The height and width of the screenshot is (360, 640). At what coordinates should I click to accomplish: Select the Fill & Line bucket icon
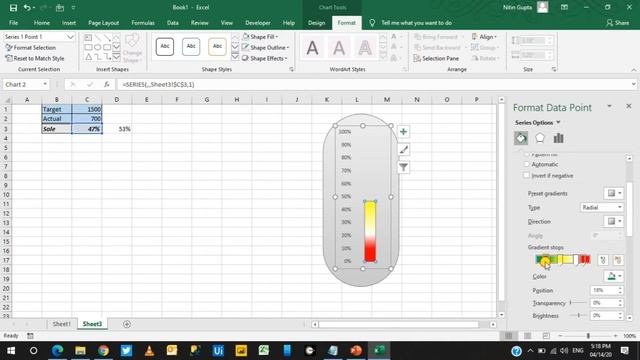pos(521,138)
